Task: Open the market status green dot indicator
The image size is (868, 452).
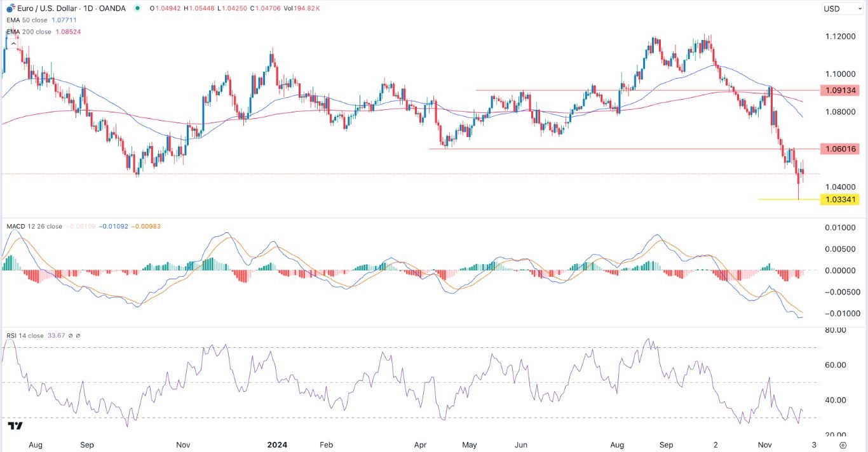Action: tap(137, 9)
